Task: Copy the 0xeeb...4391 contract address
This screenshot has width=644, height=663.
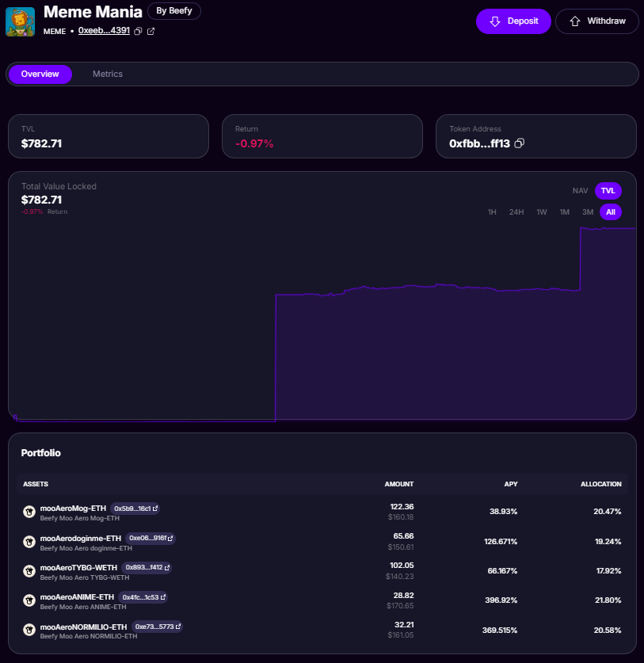Action: pyautogui.click(x=138, y=32)
